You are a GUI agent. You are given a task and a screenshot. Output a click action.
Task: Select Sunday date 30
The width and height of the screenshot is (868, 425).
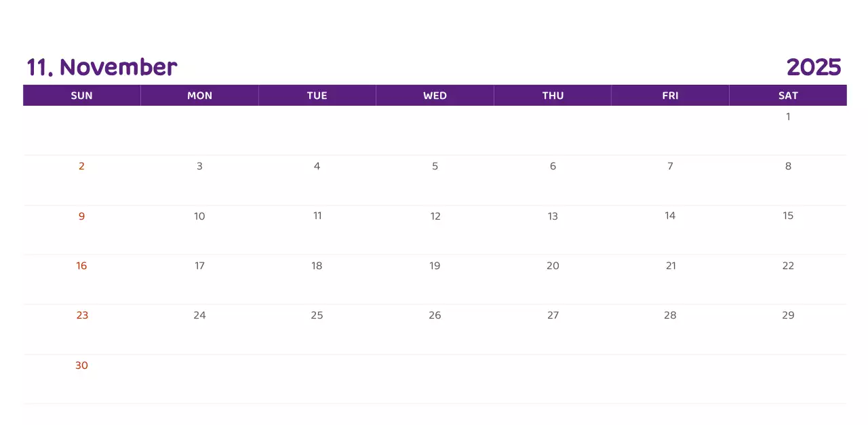click(x=81, y=365)
